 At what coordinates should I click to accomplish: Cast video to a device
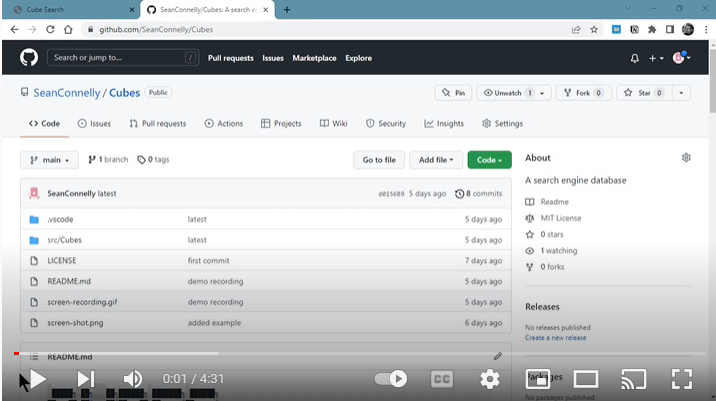point(634,379)
